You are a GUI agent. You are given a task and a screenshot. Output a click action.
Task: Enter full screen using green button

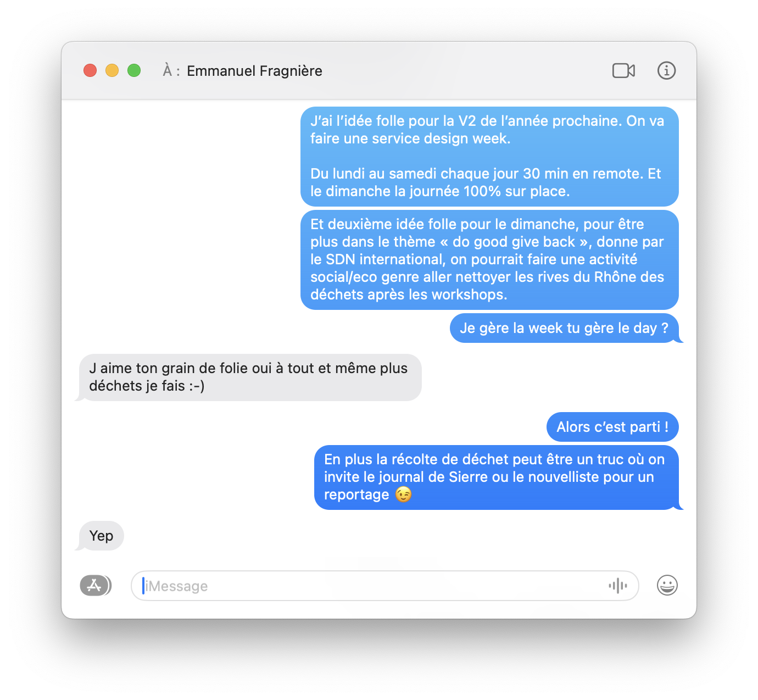[x=134, y=70]
